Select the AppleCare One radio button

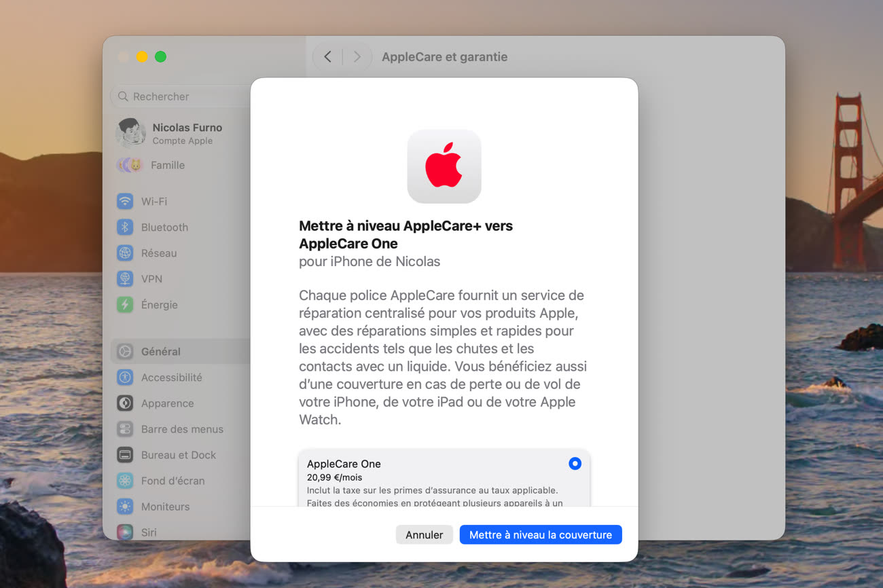(x=575, y=464)
